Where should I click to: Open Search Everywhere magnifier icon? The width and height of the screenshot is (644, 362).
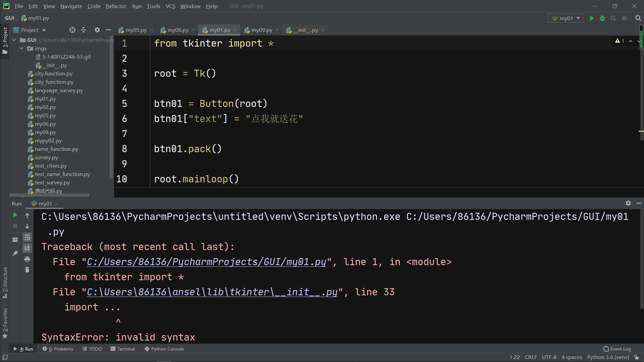click(638, 18)
